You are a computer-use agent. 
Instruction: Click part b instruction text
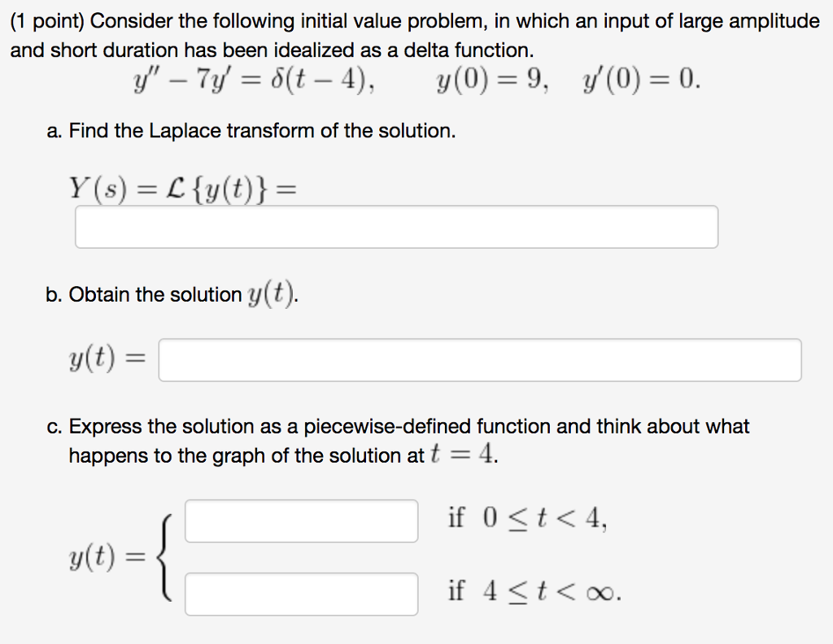171,294
